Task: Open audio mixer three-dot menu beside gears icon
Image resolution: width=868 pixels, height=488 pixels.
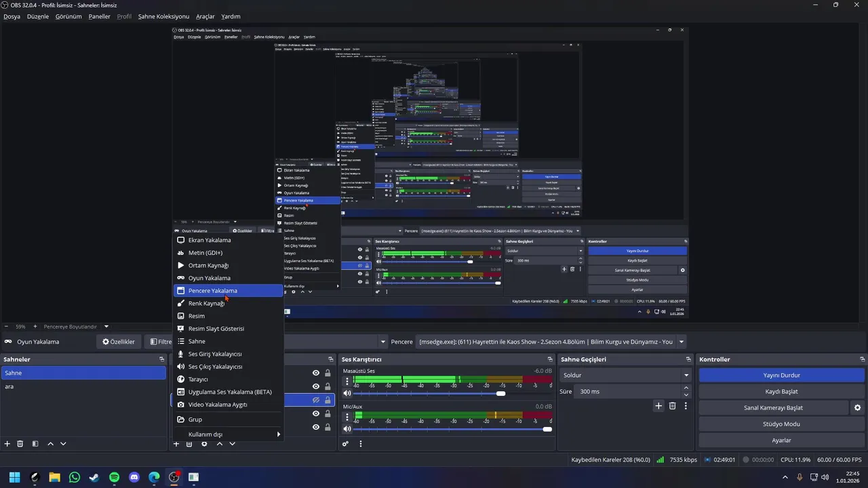Action: pos(361,444)
